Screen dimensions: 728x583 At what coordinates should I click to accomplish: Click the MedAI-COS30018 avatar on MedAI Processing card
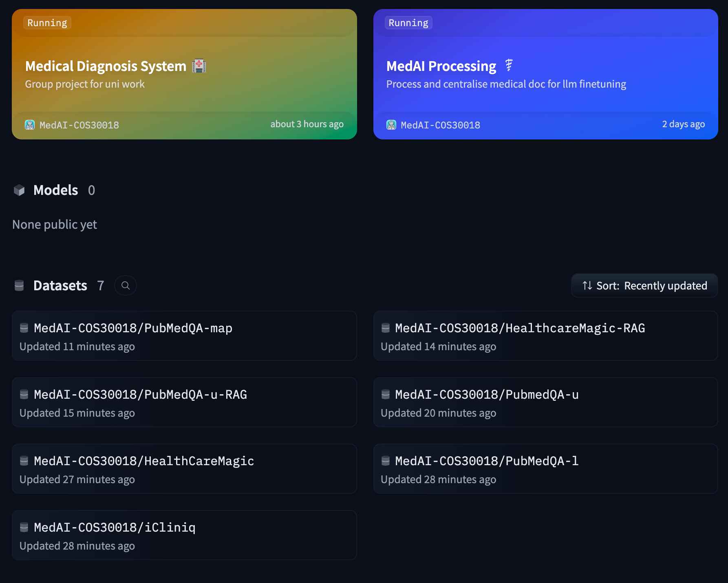coord(391,125)
